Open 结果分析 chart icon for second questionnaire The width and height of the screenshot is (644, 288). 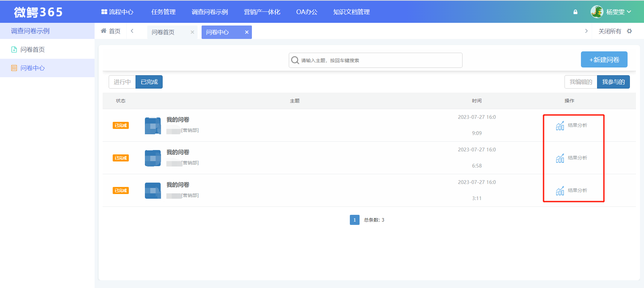(560, 158)
